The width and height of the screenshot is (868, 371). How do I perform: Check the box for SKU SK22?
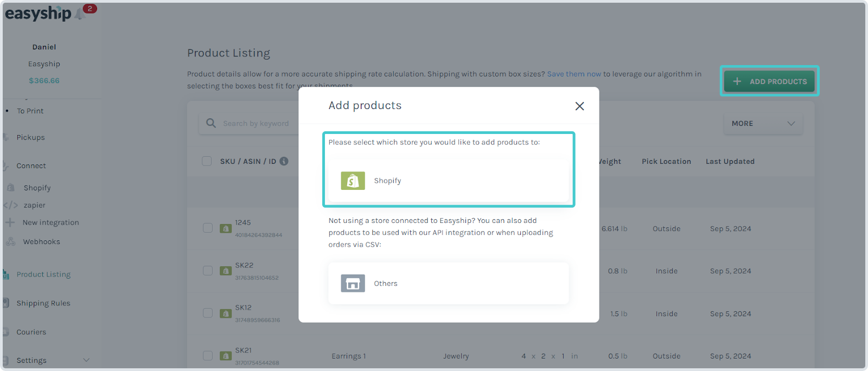[208, 271]
